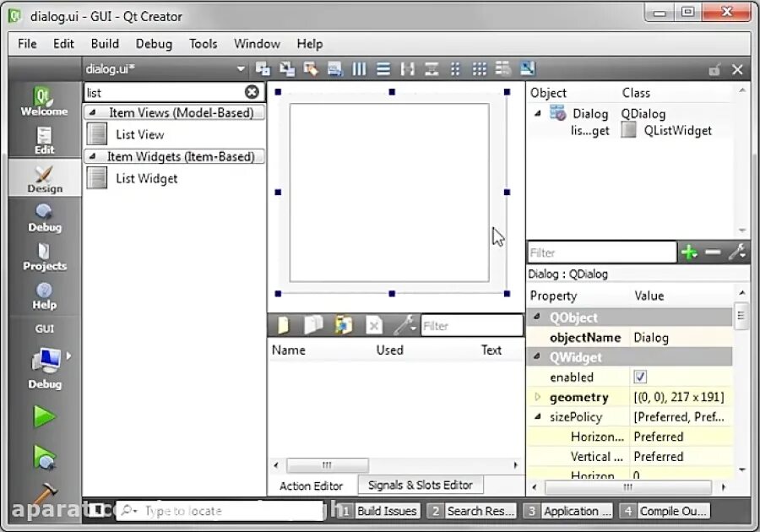Select List Widget in widget box

click(x=175, y=178)
